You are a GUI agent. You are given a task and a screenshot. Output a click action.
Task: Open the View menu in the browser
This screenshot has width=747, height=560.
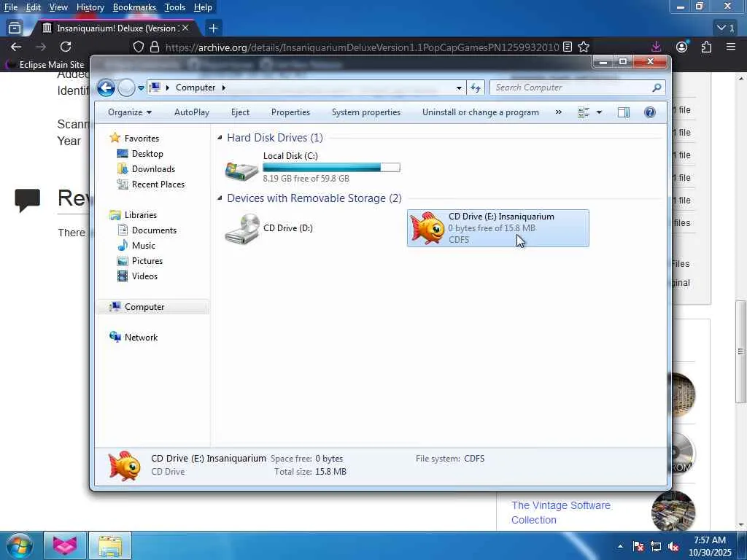pos(58,7)
